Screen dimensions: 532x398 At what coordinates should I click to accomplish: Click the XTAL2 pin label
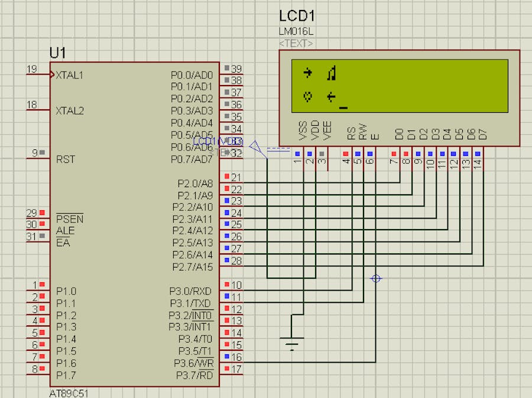pyautogui.click(x=70, y=111)
